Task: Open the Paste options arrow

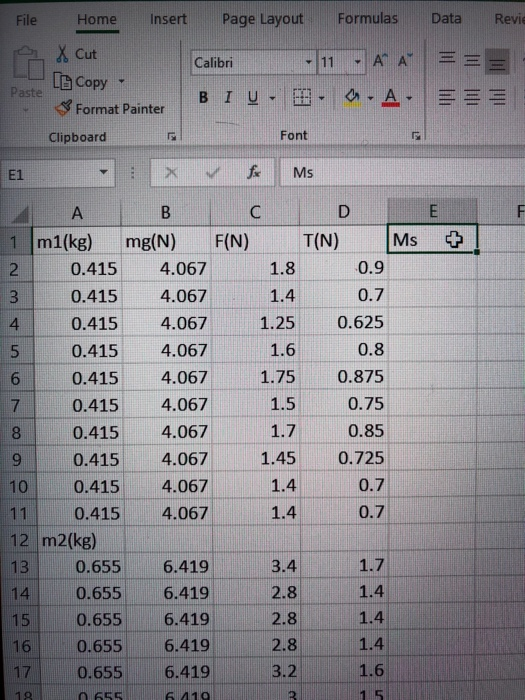Action: click(25, 109)
